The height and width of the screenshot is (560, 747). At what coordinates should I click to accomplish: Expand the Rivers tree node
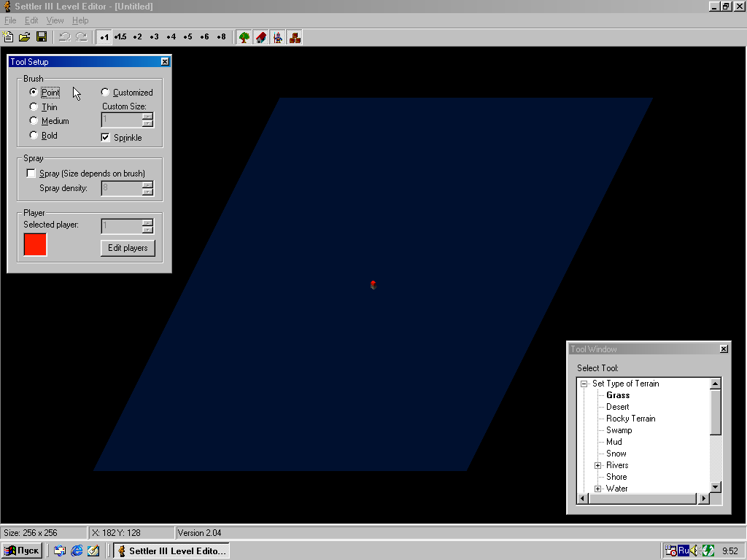coord(597,465)
